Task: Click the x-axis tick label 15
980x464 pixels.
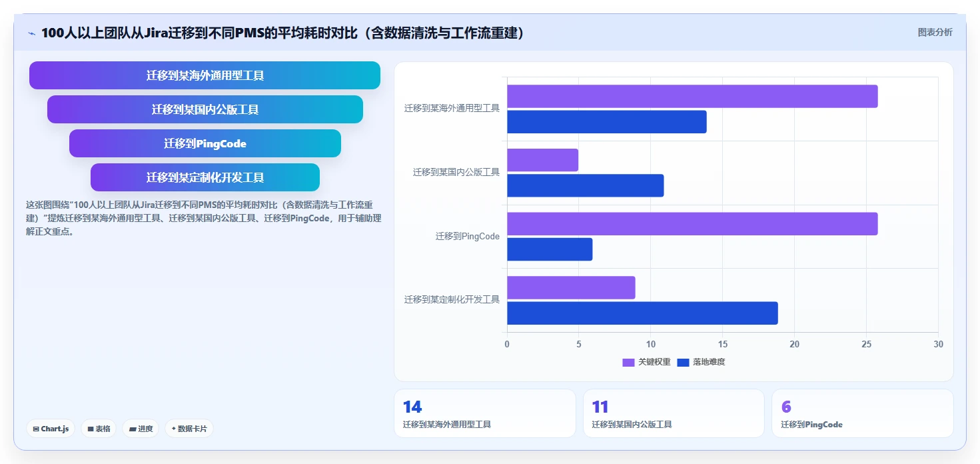Action: (722, 344)
